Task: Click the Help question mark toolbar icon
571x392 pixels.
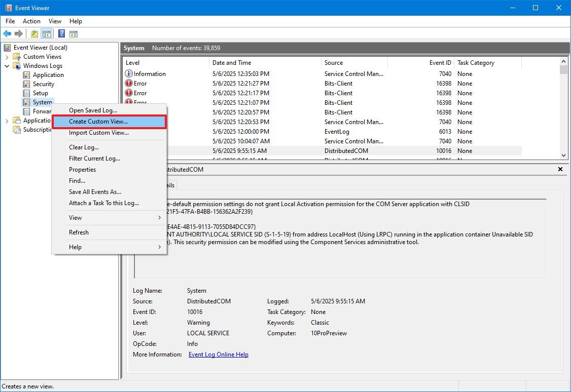Action: [x=61, y=33]
